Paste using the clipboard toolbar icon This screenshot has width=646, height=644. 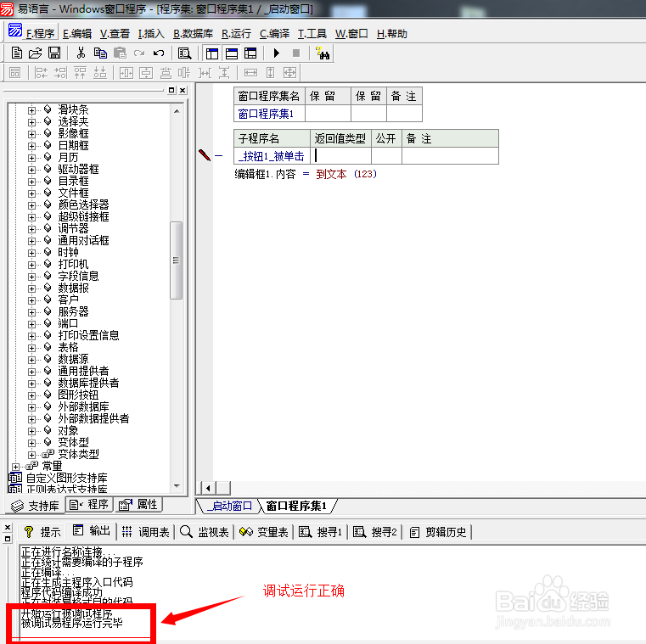(120, 53)
